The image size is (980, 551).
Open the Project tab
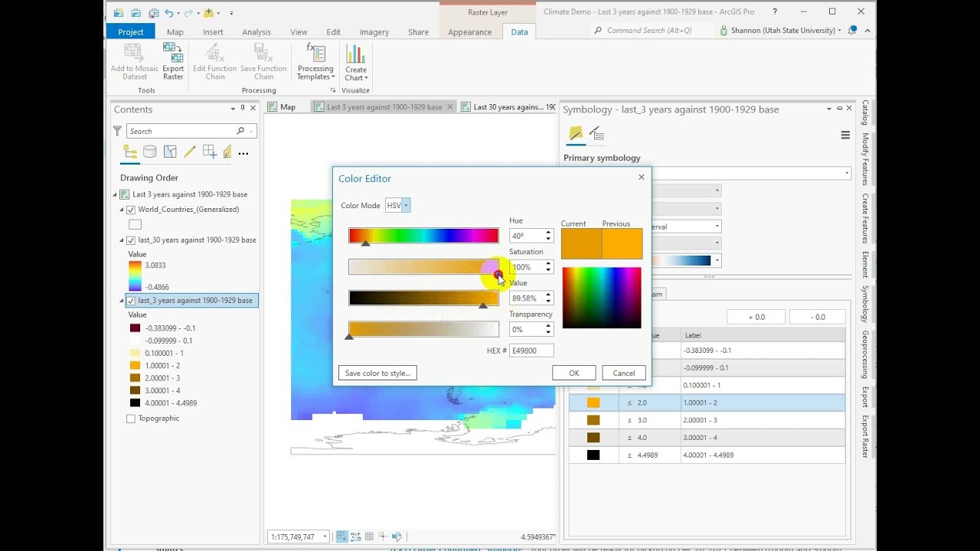pyautogui.click(x=130, y=31)
